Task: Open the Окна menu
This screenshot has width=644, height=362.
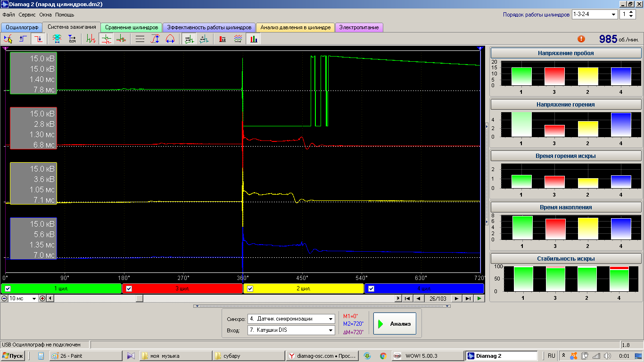Action: point(45,15)
